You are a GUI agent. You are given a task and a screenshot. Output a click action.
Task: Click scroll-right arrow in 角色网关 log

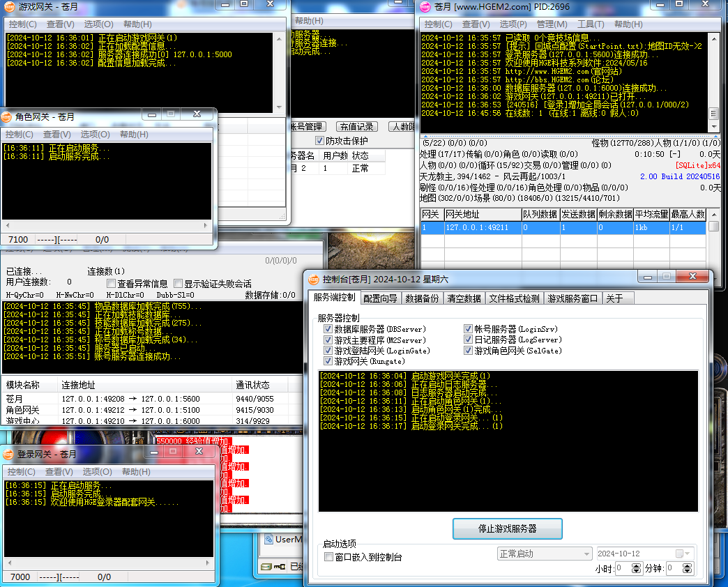tap(206, 225)
